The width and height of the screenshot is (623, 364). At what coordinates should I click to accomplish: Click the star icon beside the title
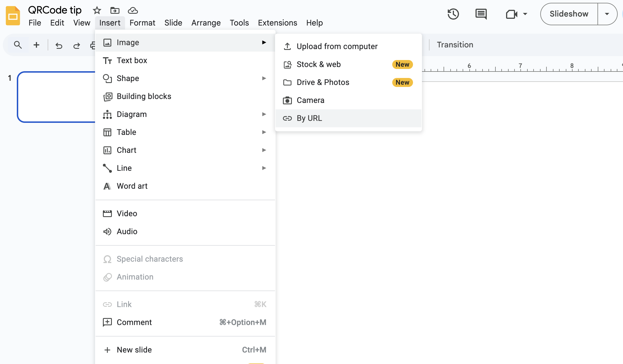97,10
